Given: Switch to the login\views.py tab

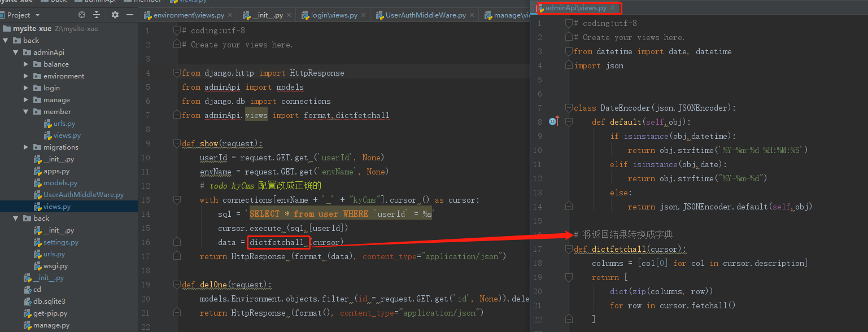Looking at the screenshot, I should [333, 15].
